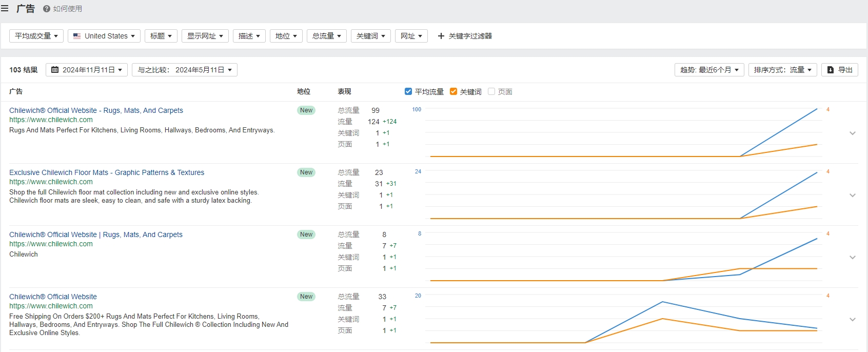Open the 排序方式: 流量 dropdown

[783, 70]
